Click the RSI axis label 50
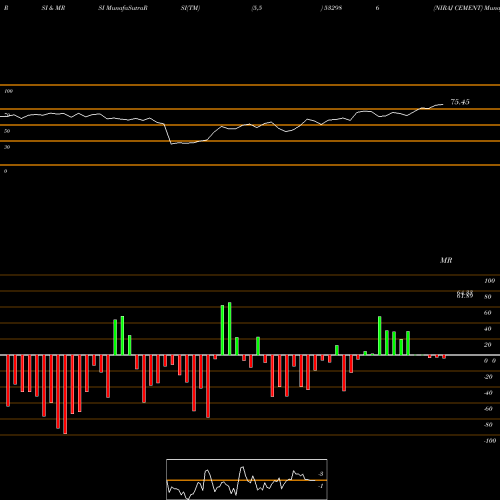 click(7, 131)
